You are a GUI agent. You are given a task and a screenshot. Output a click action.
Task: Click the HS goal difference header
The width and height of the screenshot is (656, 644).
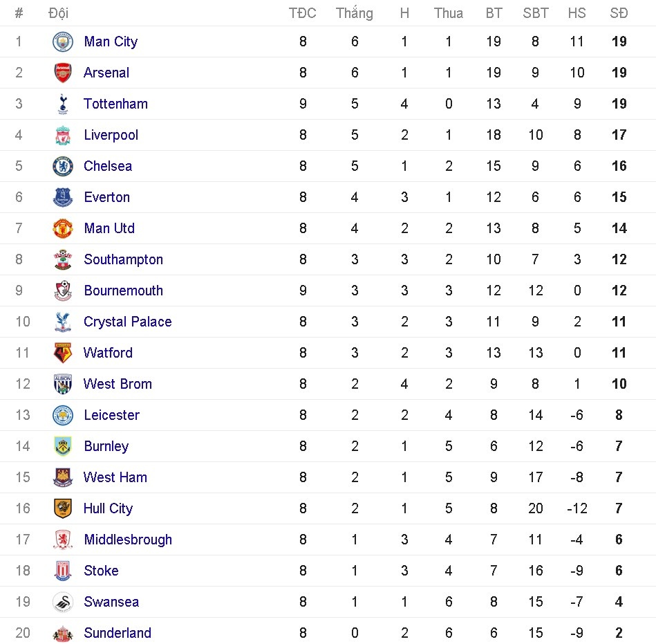pos(577,13)
